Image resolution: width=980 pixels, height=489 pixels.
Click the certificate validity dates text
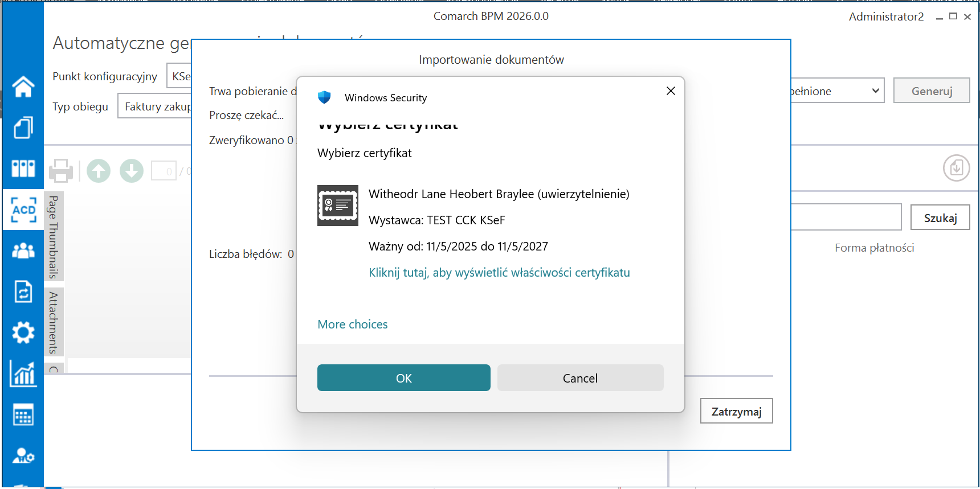(x=459, y=246)
